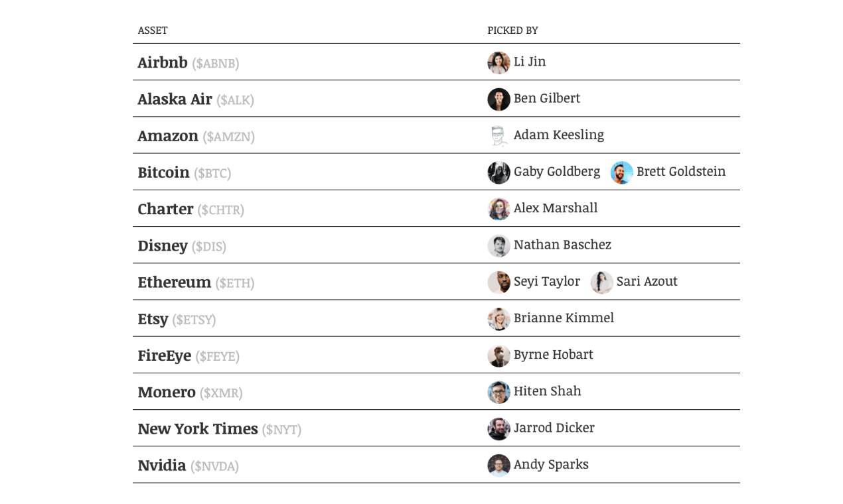The width and height of the screenshot is (843, 504).
Task: Click the Jarrod Dicker name
Action: coord(554,428)
